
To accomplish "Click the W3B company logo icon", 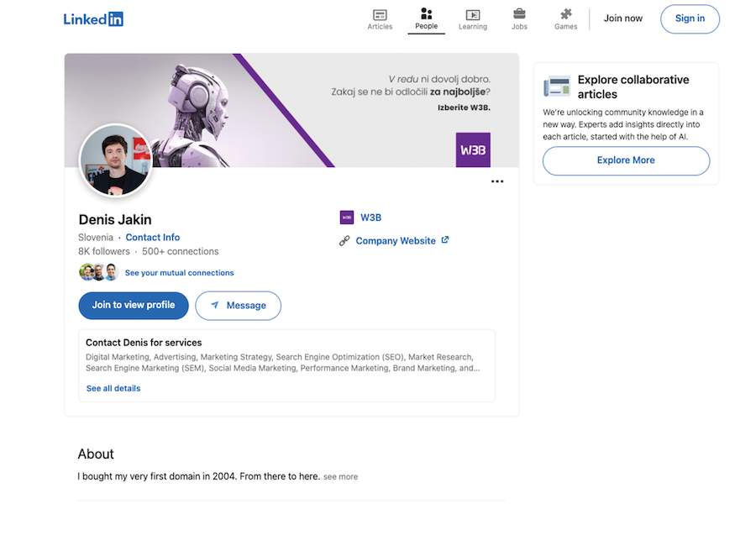I will click(347, 218).
